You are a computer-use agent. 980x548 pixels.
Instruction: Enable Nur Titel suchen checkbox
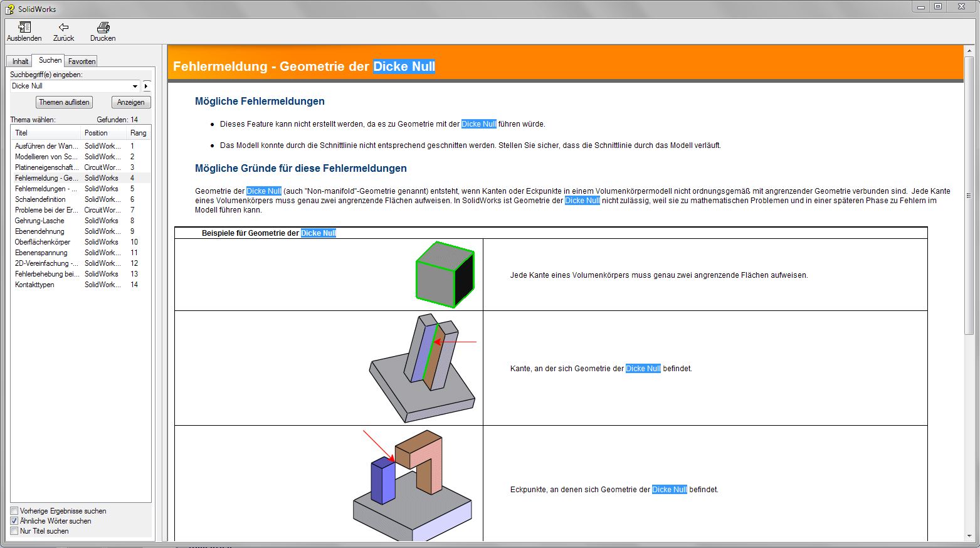[x=14, y=531]
